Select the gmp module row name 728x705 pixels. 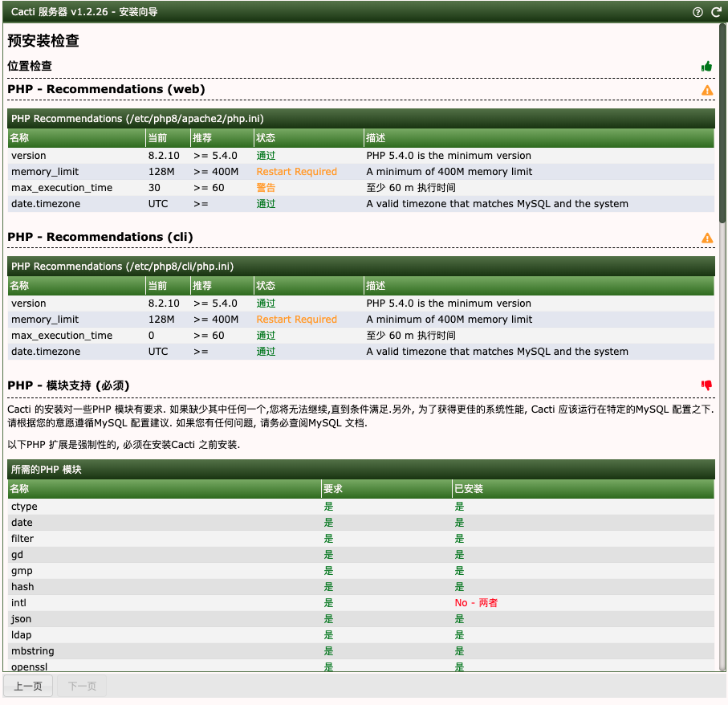click(x=22, y=571)
